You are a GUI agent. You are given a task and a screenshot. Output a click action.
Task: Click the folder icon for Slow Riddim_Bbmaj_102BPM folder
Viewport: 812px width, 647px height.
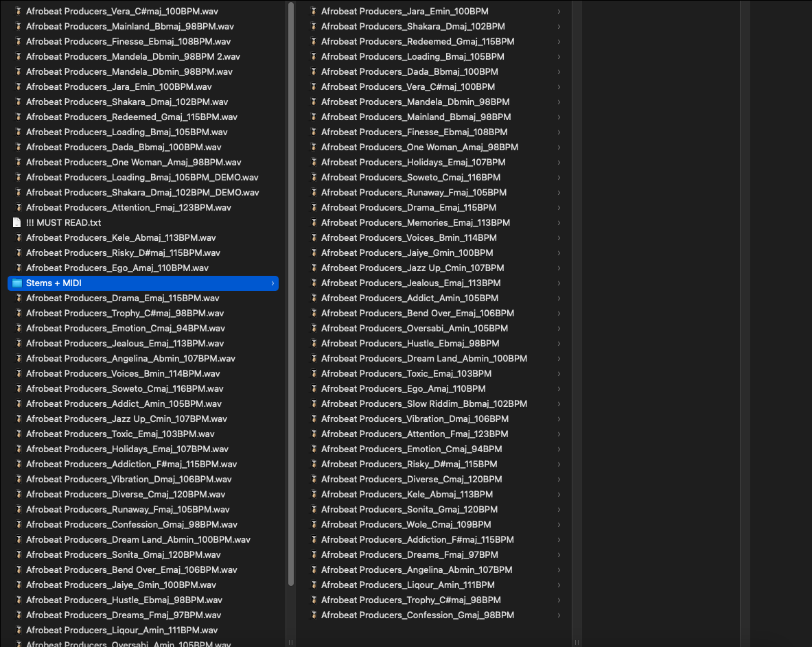click(x=313, y=403)
